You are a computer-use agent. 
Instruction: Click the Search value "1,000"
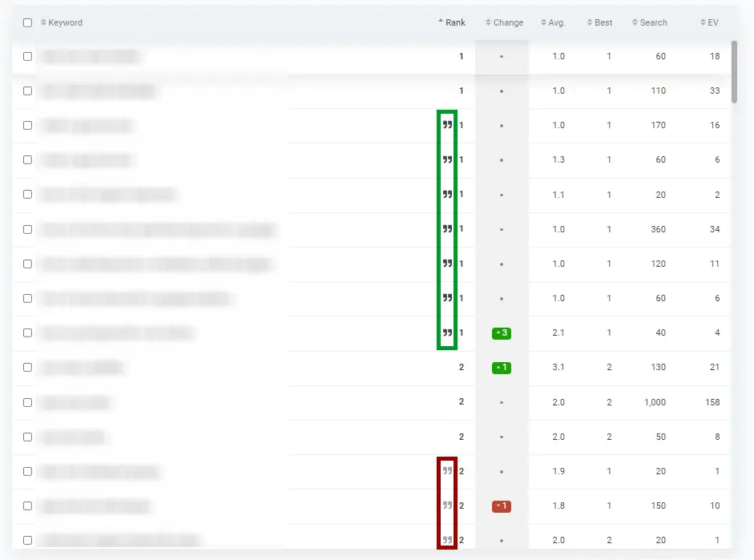(x=655, y=402)
